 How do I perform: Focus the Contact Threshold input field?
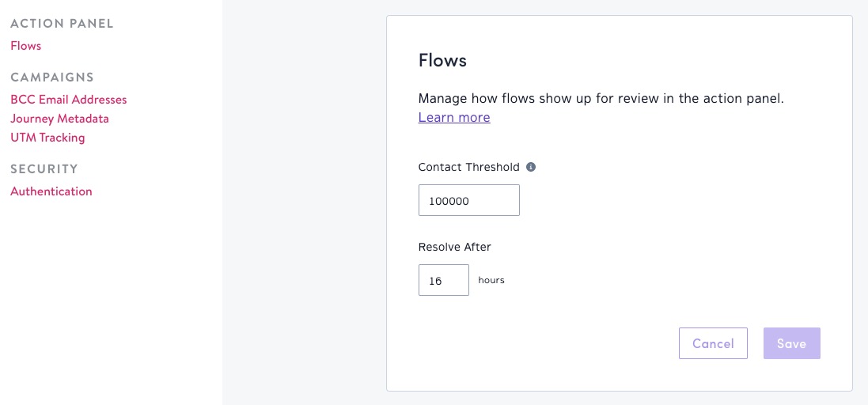(x=469, y=200)
